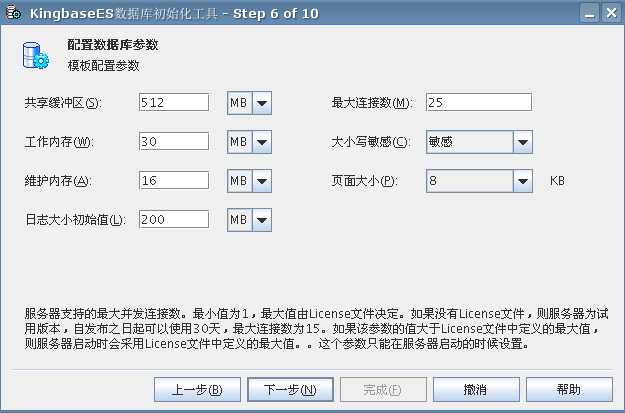The image size is (625, 413).
Task: Click the KingbaseES title bar app icon
Action: (x=14, y=12)
